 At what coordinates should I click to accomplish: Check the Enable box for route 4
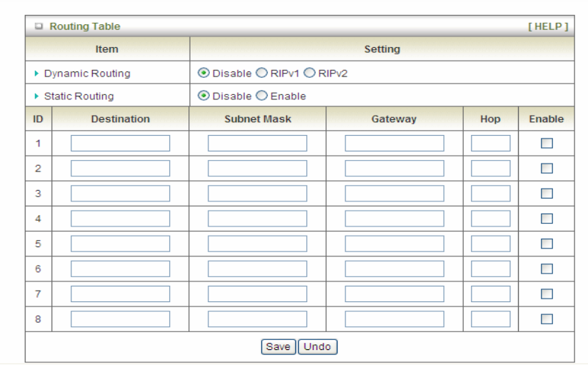tap(547, 219)
